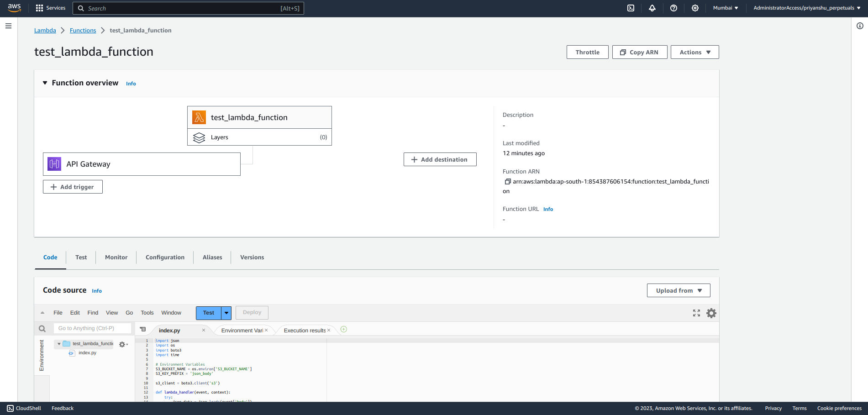Open the File menu in editor
The height and width of the screenshot is (415, 868).
[x=58, y=313]
